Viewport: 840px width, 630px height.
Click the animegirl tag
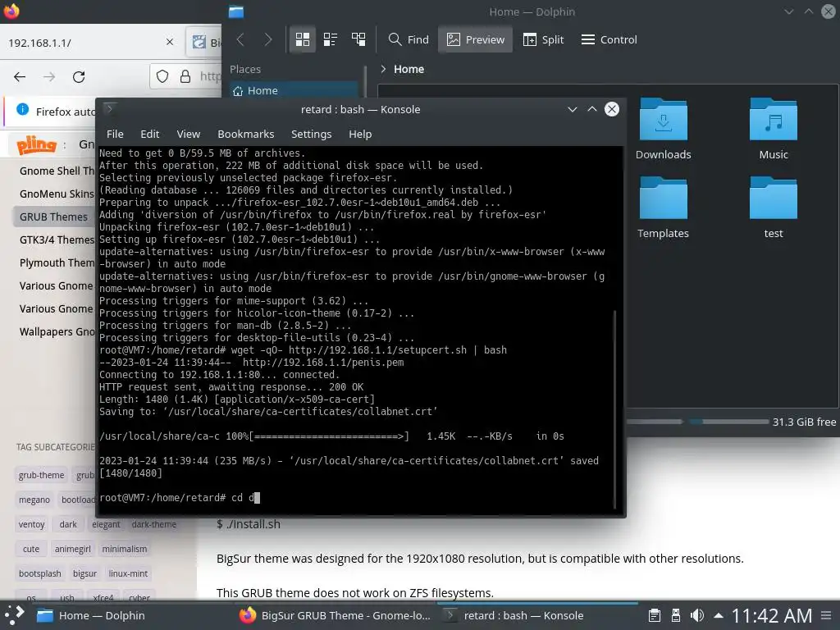[72, 549]
